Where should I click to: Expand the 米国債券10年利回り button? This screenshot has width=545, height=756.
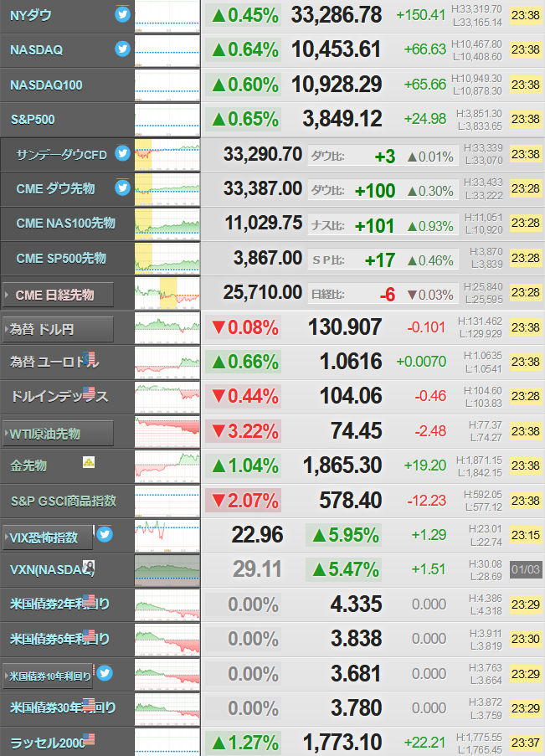pos(47,676)
